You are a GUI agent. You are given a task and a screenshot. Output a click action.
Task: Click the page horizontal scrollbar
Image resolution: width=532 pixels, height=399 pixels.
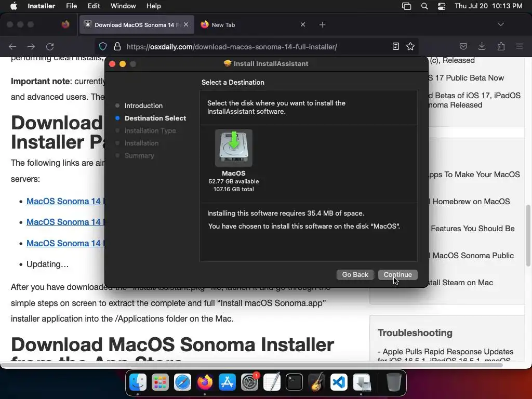coord(252,365)
